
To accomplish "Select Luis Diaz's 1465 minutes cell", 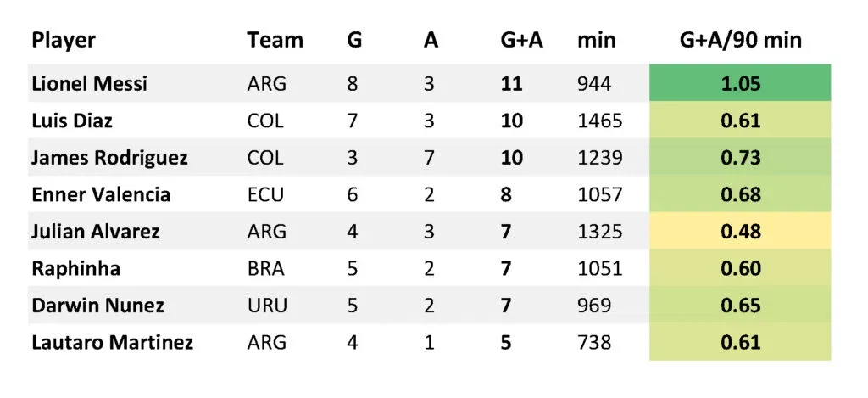I will [x=600, y=121].
